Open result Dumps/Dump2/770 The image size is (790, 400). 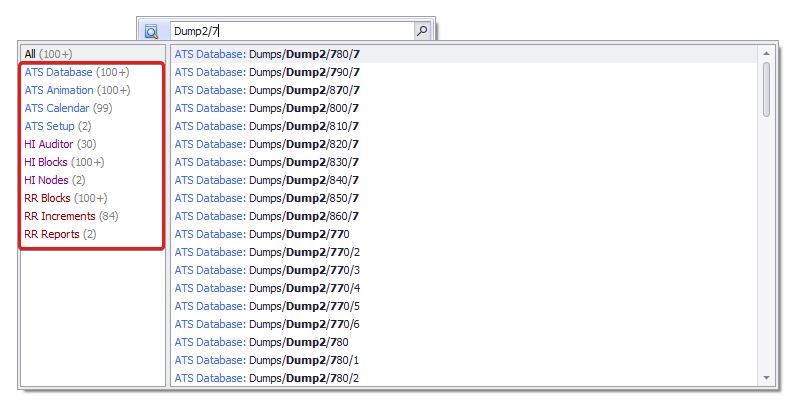464,234
